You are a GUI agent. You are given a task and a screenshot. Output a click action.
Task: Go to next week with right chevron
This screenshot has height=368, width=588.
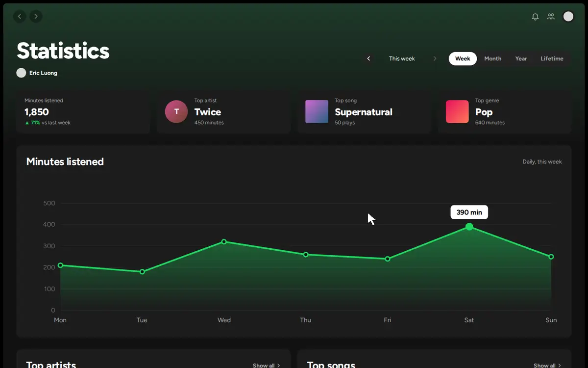pos(435,58)
